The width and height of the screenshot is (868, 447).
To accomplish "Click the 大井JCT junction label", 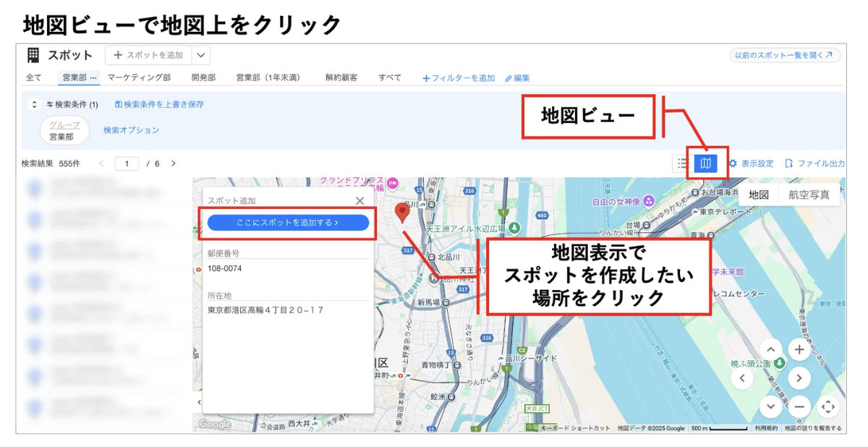I will (x=537, y=409).
